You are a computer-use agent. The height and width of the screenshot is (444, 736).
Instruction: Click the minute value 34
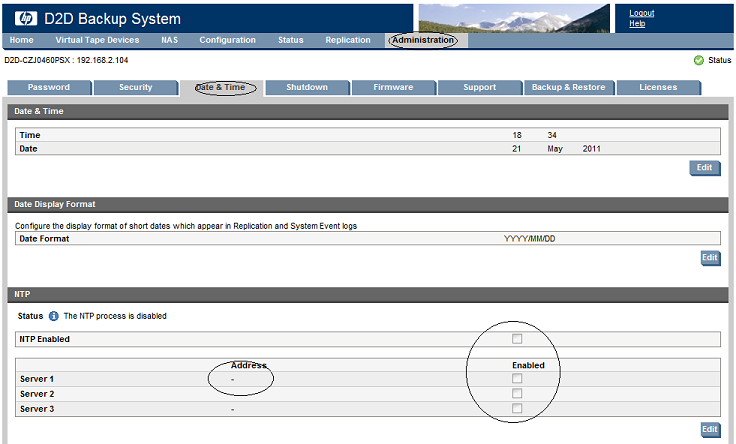(552, 135)
